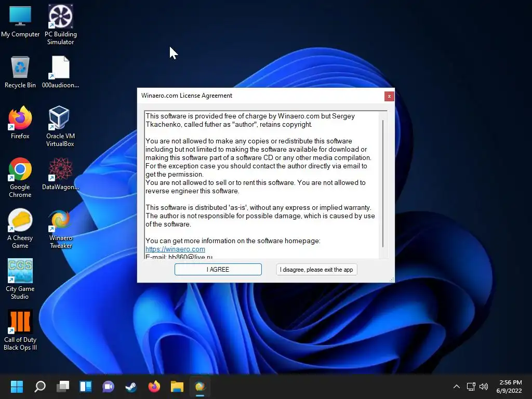Open Firefox from the taskbar
The image size is (532, 399).
(154, 387)
